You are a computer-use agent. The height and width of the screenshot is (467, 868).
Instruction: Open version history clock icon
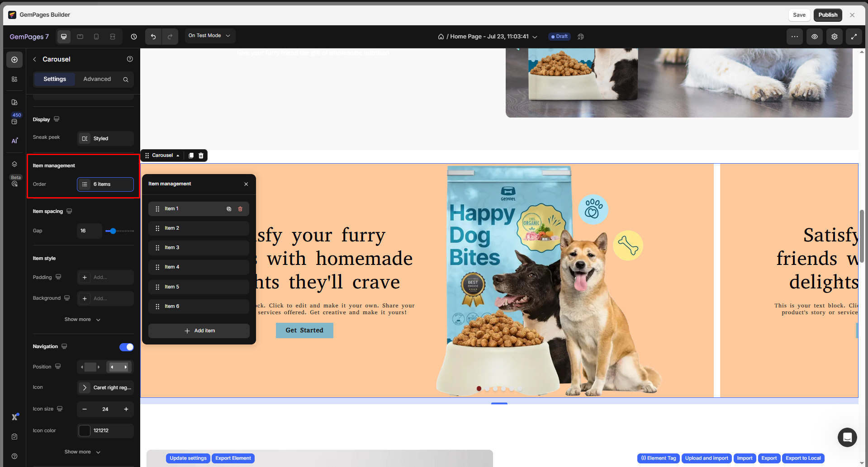pyautogui.click(x=134, y=37)
